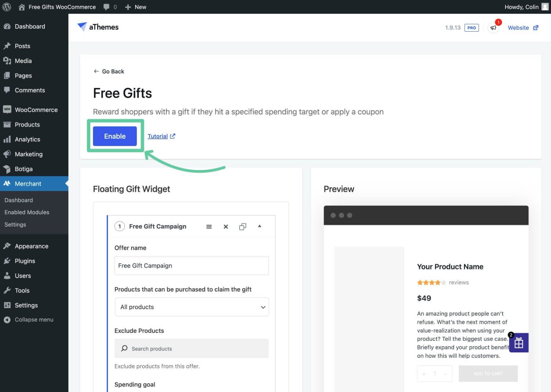The height and width of the screenshot is (392, 551).
Task: Open the New content menu in admin bar
Action: point(136,7)
